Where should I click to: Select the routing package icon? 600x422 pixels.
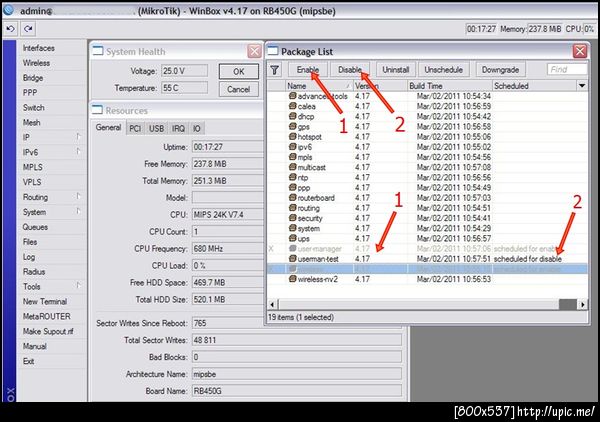292,208
